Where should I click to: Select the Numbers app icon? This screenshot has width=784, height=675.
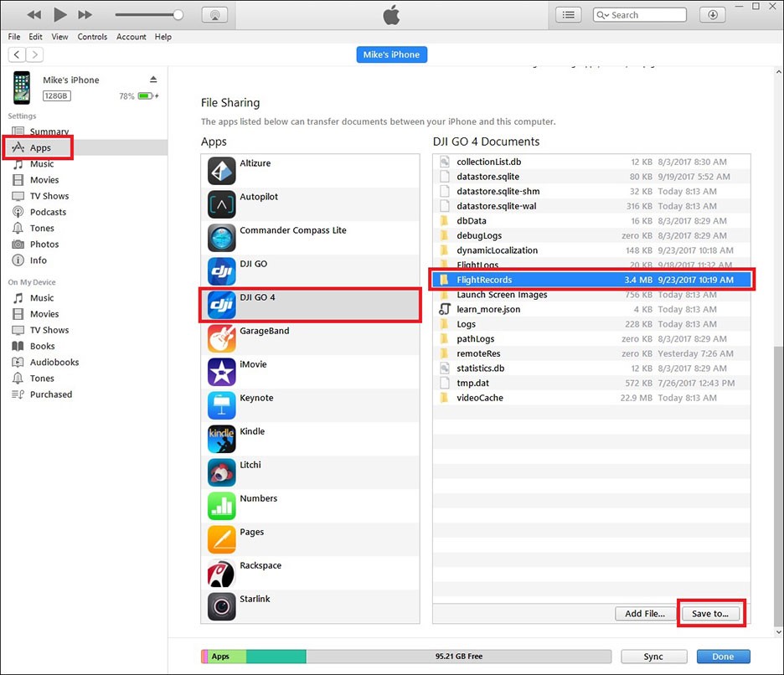point(221,506)
